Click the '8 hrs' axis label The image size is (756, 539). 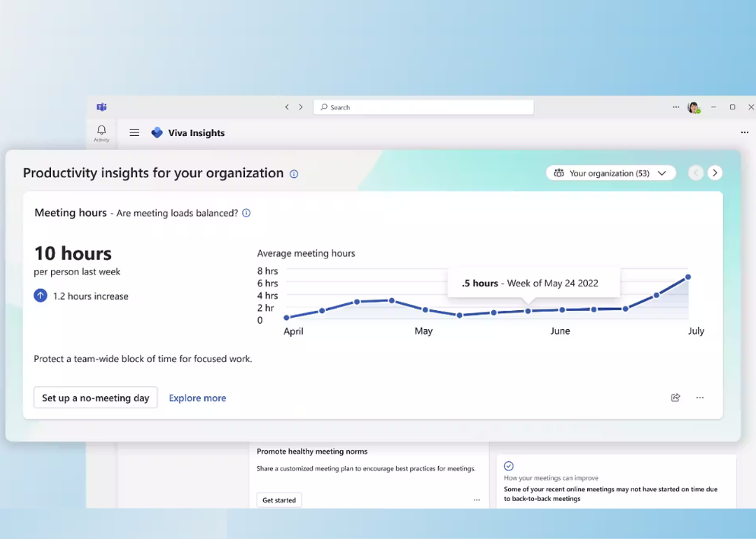[268, 271]
